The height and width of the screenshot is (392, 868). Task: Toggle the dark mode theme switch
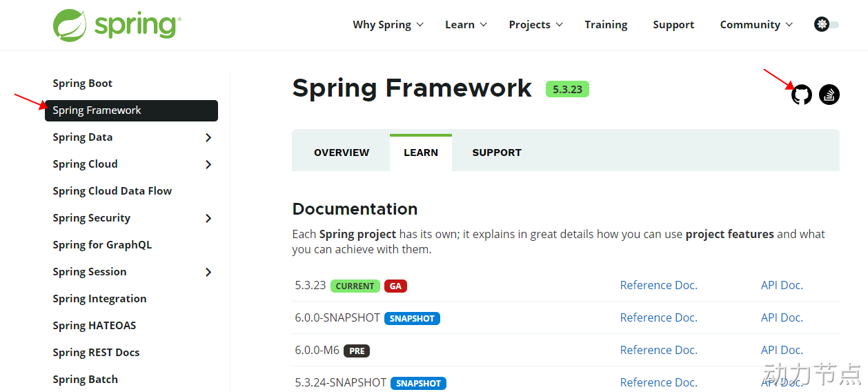point(827,24)
